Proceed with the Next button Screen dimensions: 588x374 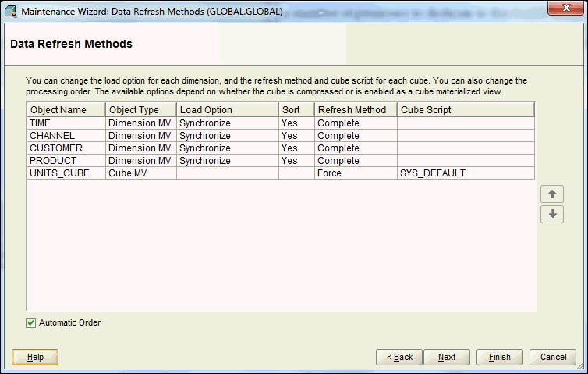[447, 357]
